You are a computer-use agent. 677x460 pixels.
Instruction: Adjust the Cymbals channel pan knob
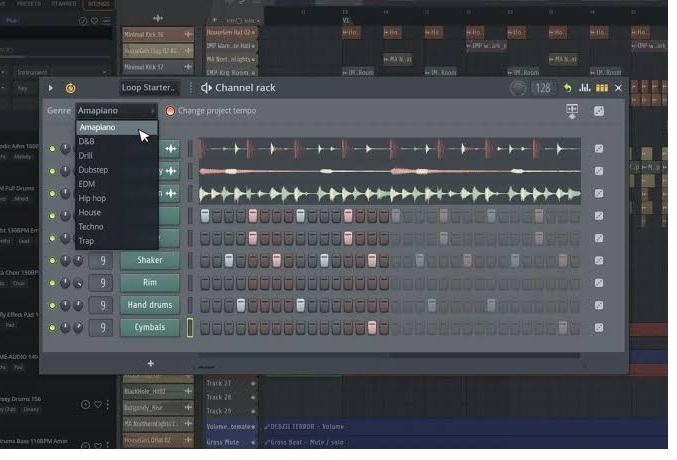click(x=65, y=328)
